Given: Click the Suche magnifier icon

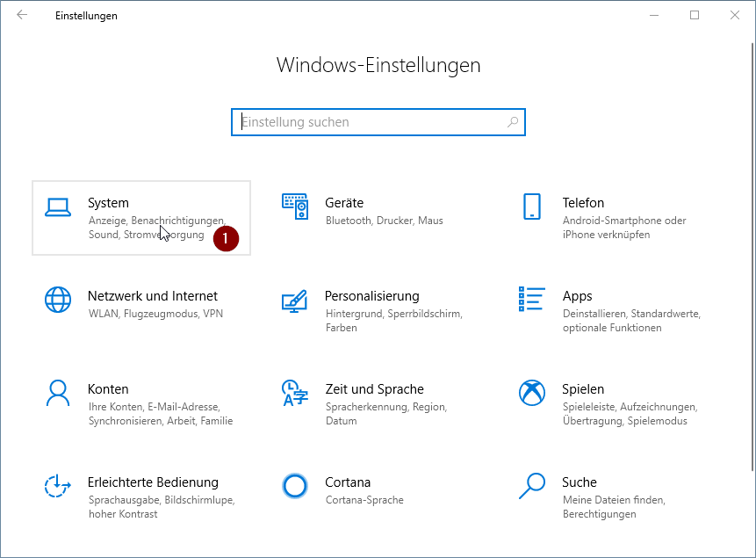Looking at the screenshot, I should [x=532, y=486].
